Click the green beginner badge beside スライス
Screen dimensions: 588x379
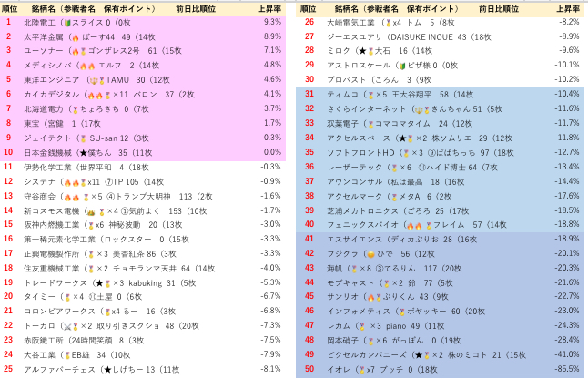pyautogui.click(x=69, y=22)
